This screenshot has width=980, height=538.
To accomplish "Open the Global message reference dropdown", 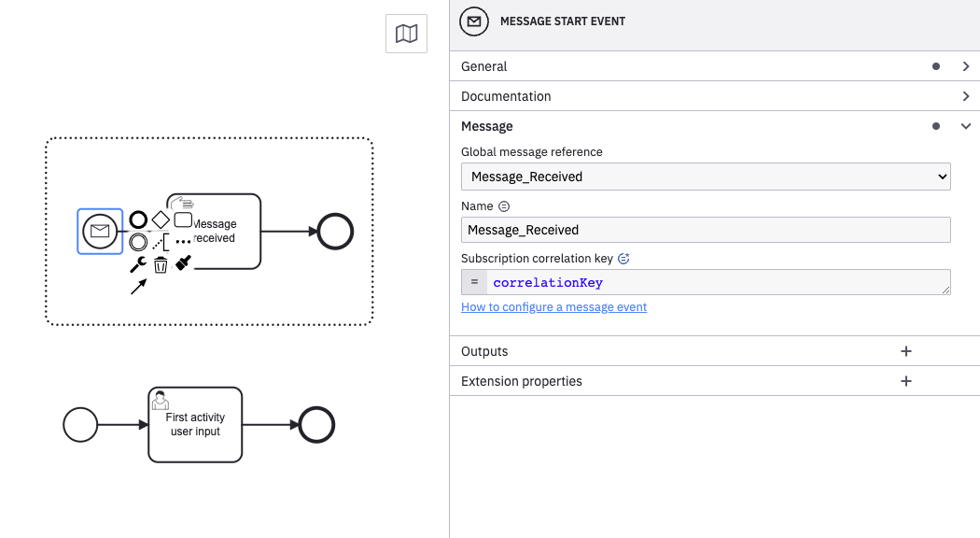I will [706, 176].
